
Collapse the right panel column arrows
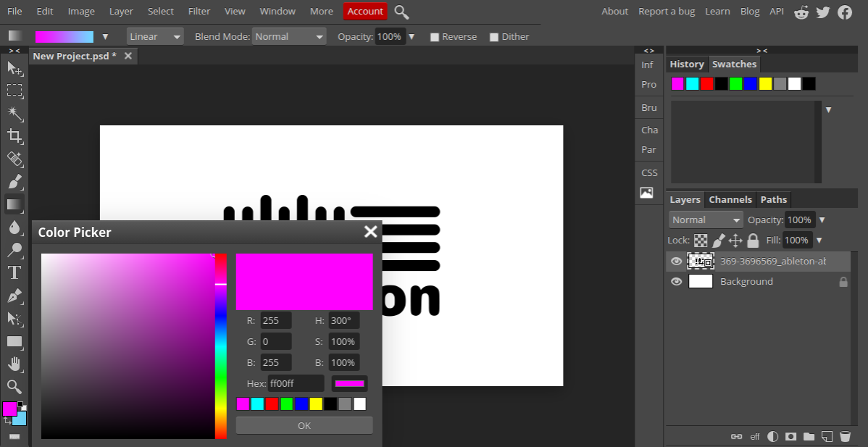click(x=761, y=50)
